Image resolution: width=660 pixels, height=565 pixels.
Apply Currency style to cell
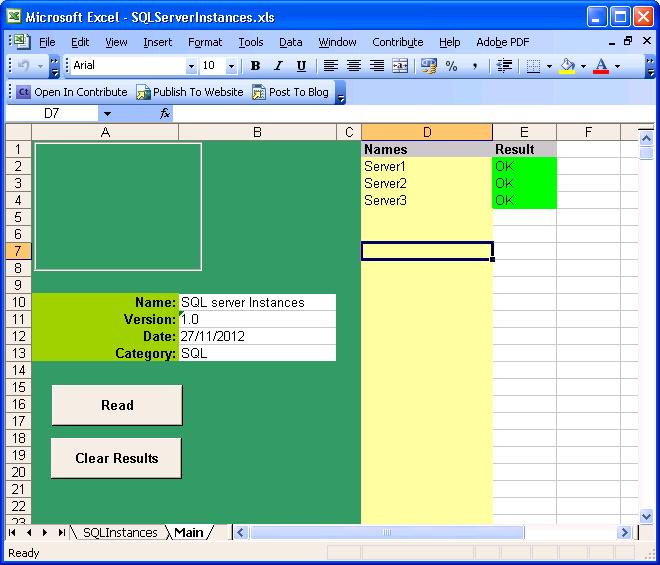point(429,66)
